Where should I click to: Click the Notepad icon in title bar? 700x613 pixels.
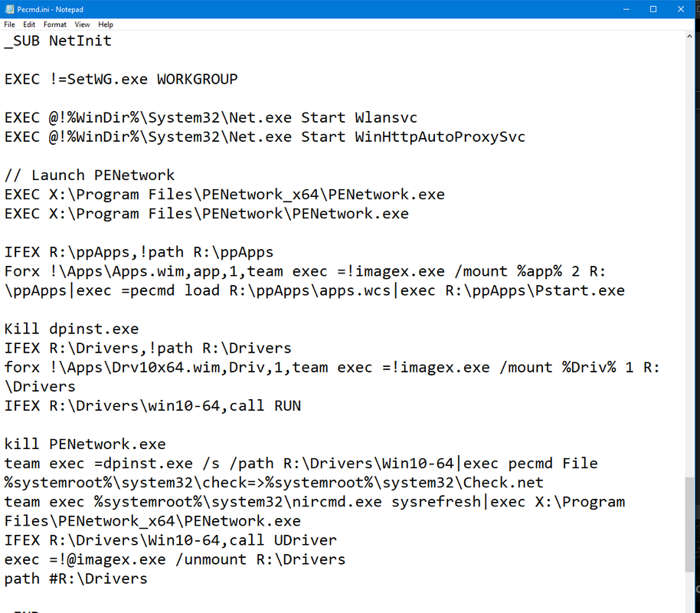point(9,9)
